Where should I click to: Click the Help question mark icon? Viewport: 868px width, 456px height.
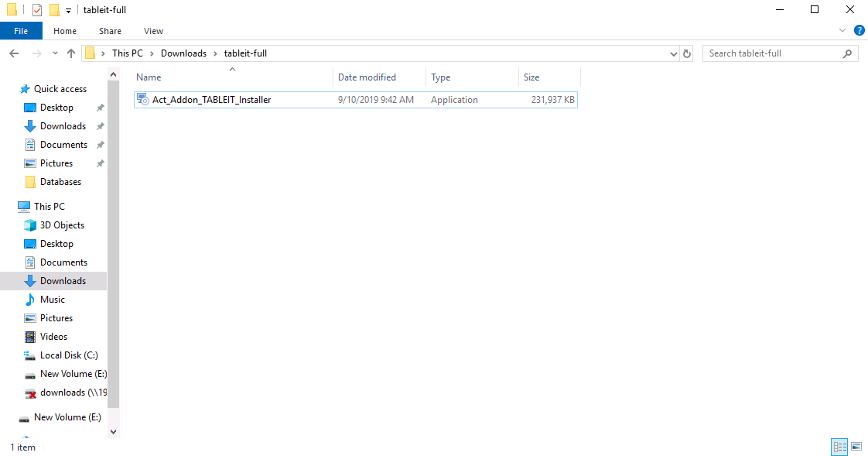[859, 31]
